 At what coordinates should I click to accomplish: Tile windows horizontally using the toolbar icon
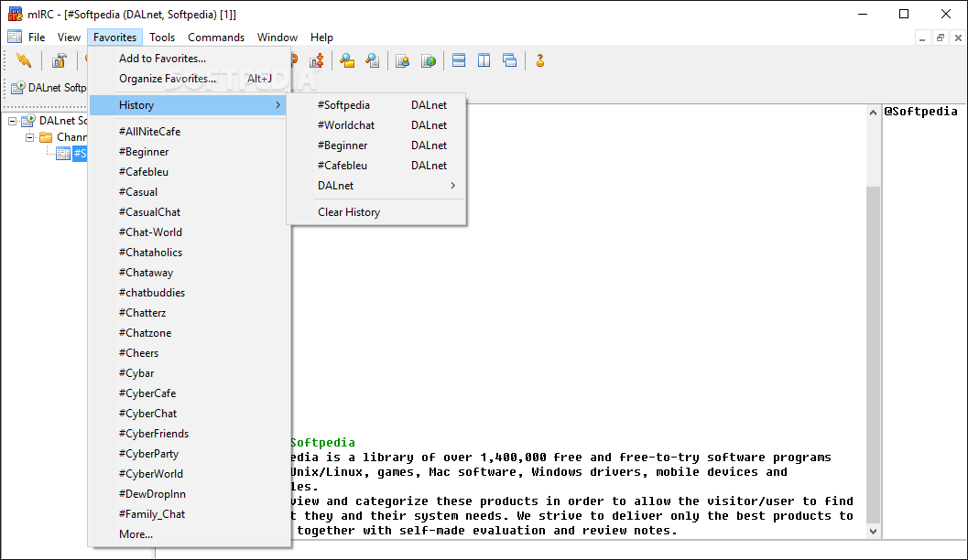(459, 60)
